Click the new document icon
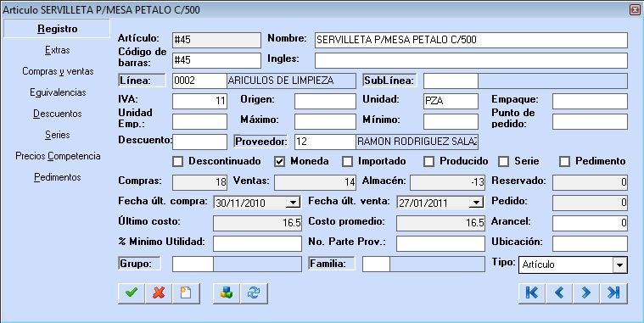 [x=186, y=293]
